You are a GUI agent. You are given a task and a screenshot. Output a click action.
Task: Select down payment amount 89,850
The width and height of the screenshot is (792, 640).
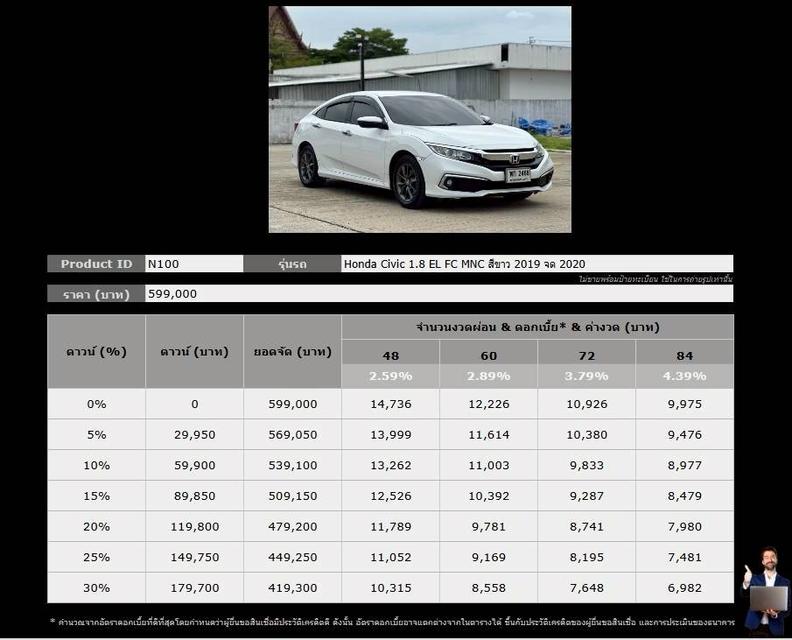pyautogui.click(x=194, y=496)
